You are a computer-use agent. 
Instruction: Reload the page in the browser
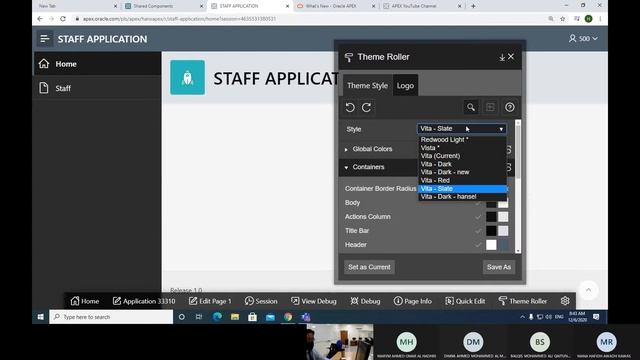[x=63, y=19]
